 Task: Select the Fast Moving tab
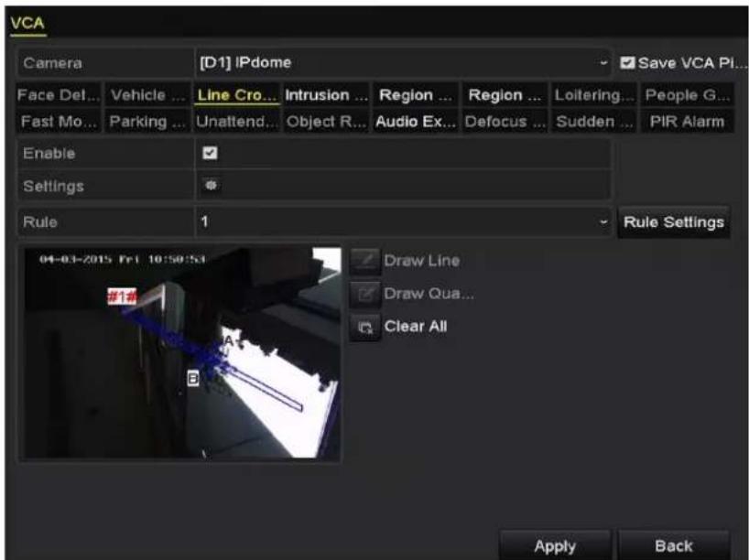point(59,122)
